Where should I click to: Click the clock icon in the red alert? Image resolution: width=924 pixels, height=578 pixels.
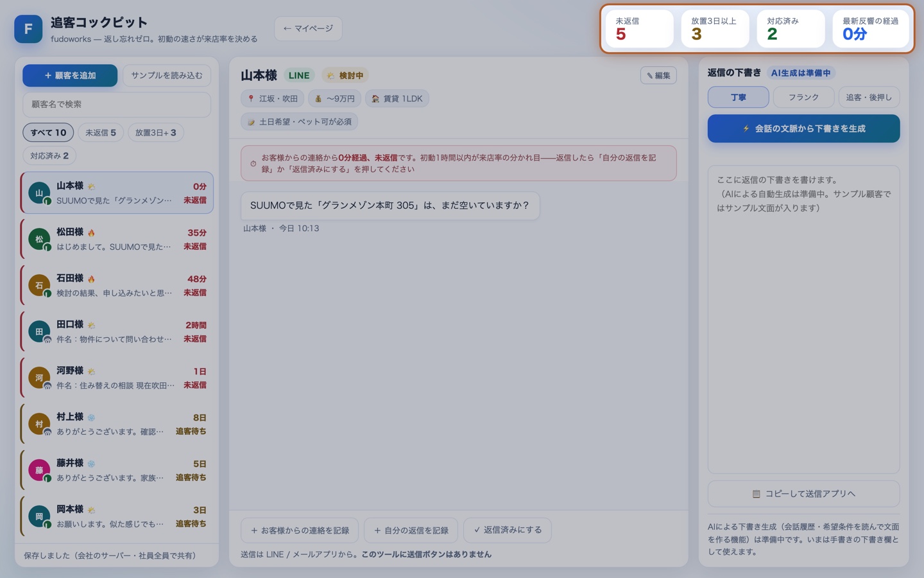(x=253, y=164)
